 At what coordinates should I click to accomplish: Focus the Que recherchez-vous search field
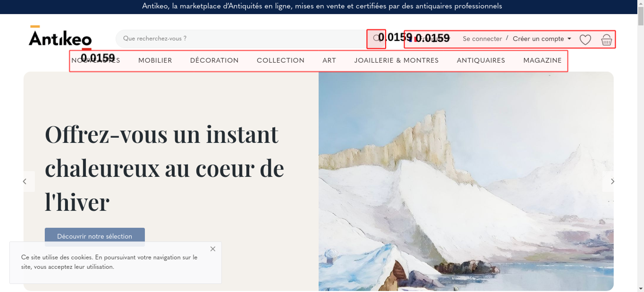[241, 39]
